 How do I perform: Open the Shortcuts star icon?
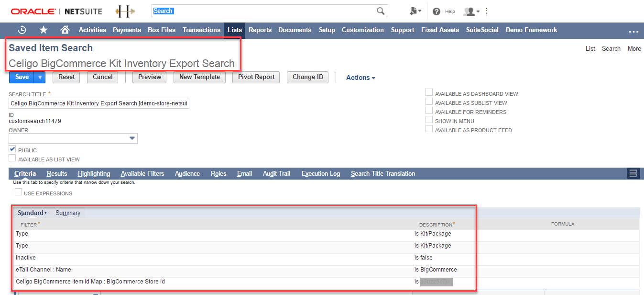tap(44, 30)
